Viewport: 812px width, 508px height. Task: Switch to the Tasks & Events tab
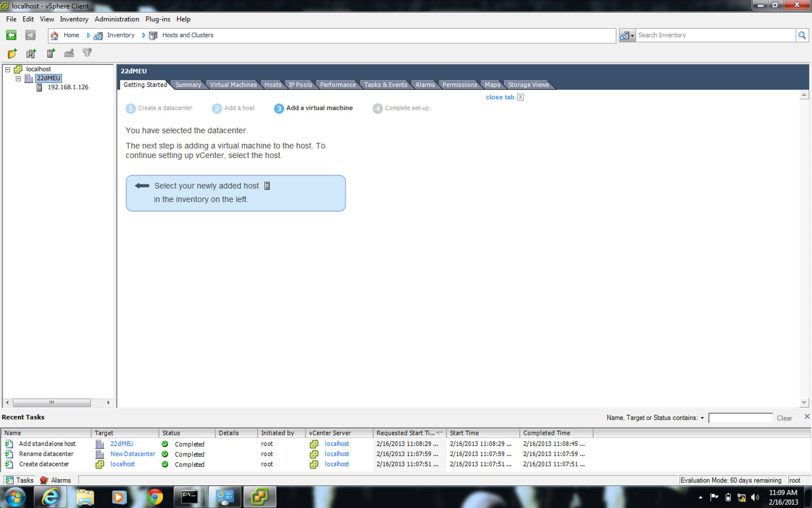[x=385, y=85]
